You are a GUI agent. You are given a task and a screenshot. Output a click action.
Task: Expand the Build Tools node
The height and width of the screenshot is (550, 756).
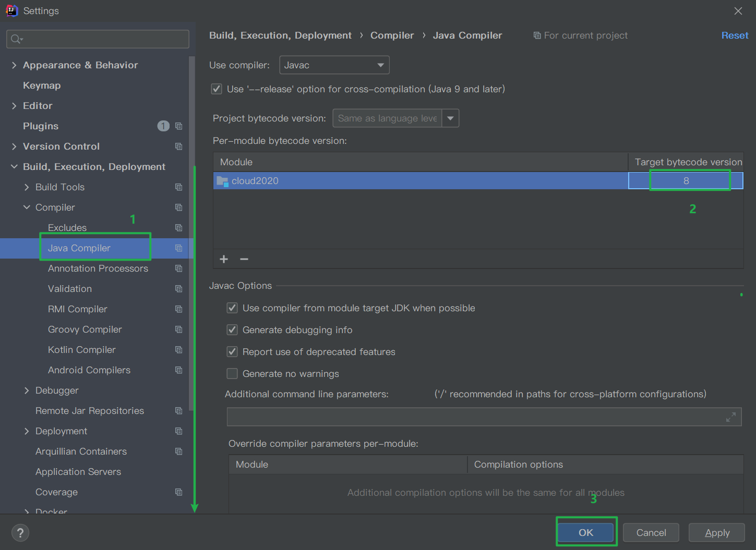27,187
